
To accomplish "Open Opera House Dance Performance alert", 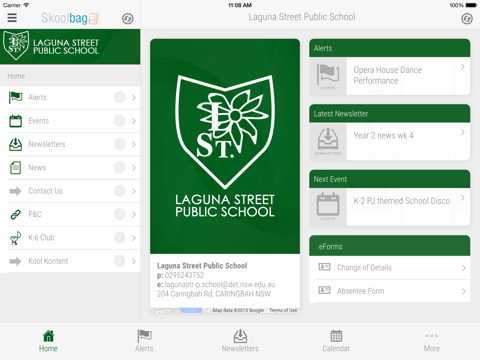I will 390,76.
